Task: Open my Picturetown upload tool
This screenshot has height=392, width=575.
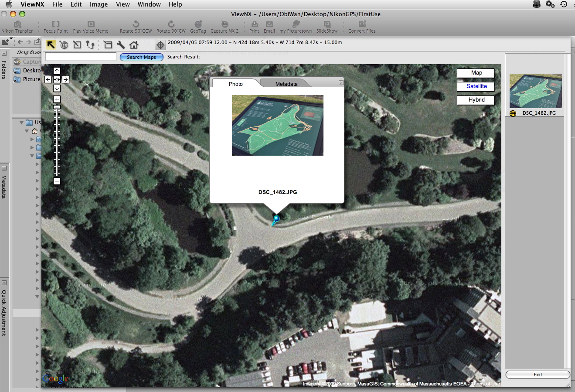Action: 296,27
